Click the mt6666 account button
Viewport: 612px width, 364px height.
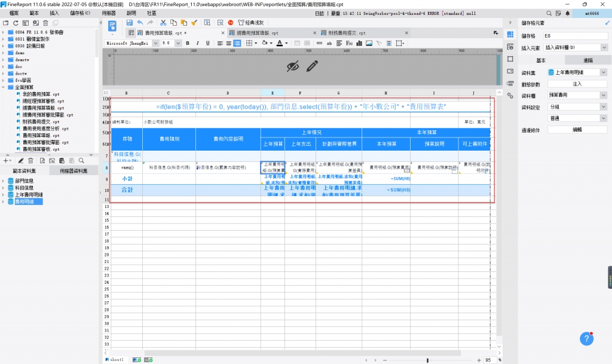tap(592, 13)
